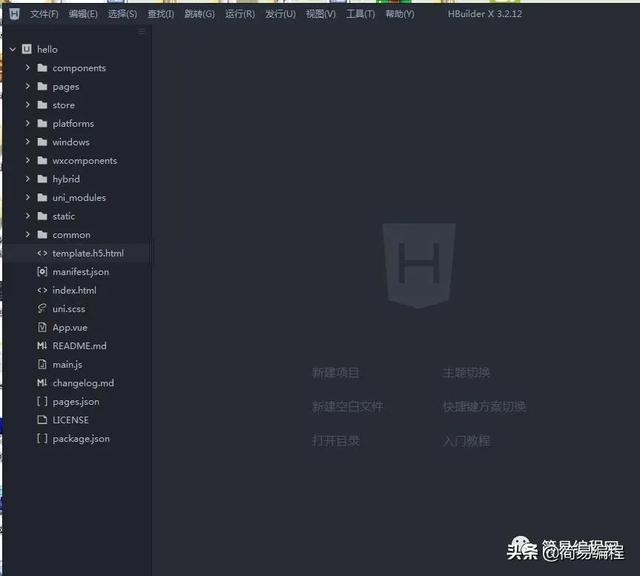Expand the platforms folder chevron
640x576 pixels.
pyautogui.click(x=28, y=123)
